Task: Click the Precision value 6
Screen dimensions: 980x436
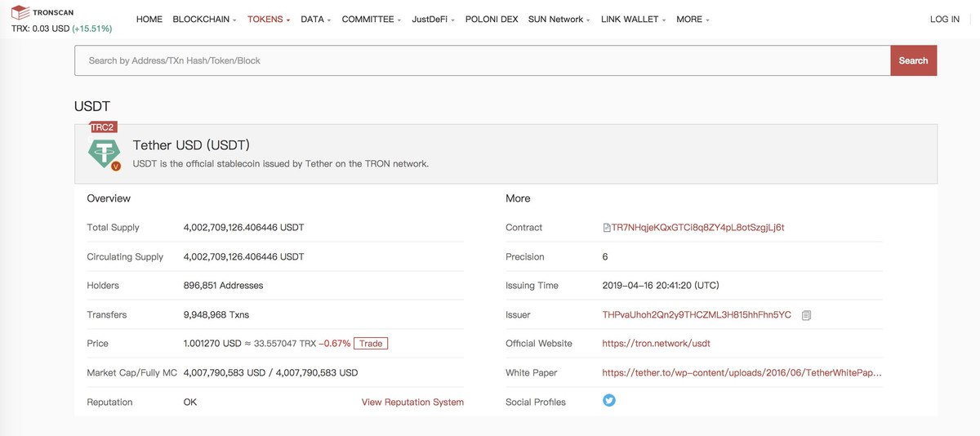Action: (605, 256)
